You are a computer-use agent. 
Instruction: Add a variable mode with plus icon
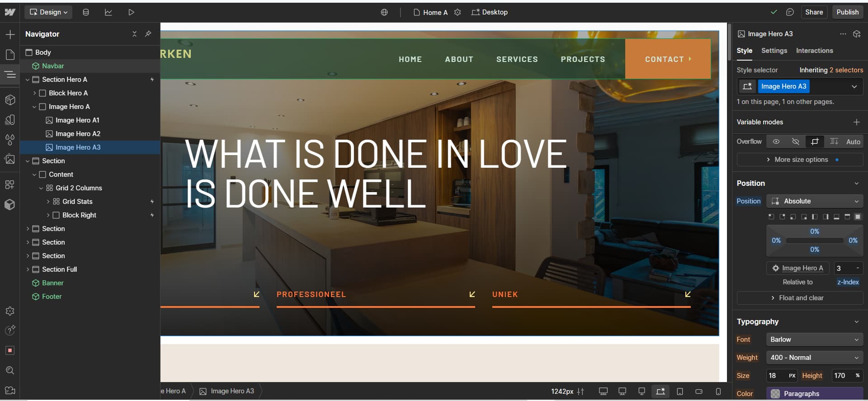856,122
